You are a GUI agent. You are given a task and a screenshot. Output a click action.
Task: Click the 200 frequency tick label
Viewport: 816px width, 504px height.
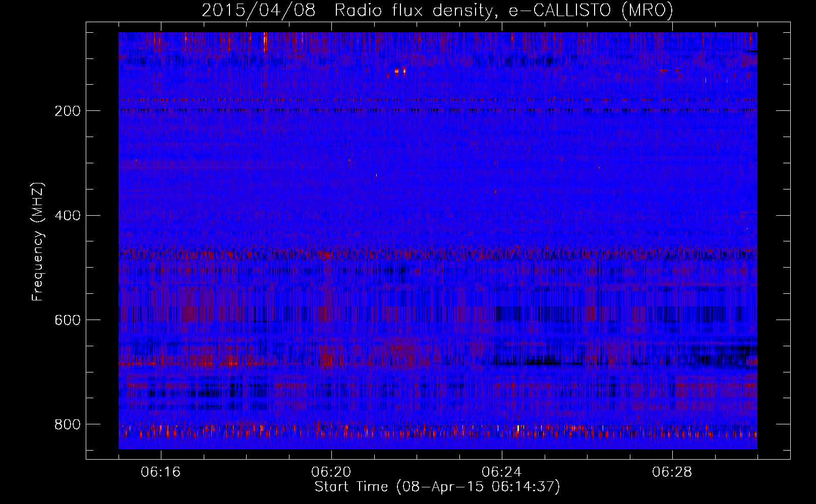pos(67,111)
